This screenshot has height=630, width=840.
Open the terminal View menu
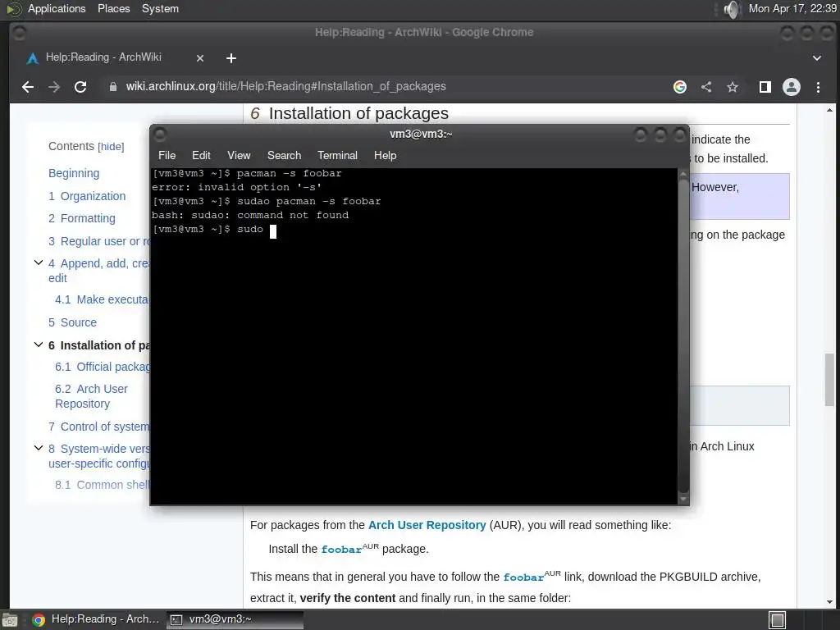pos(239,155)
